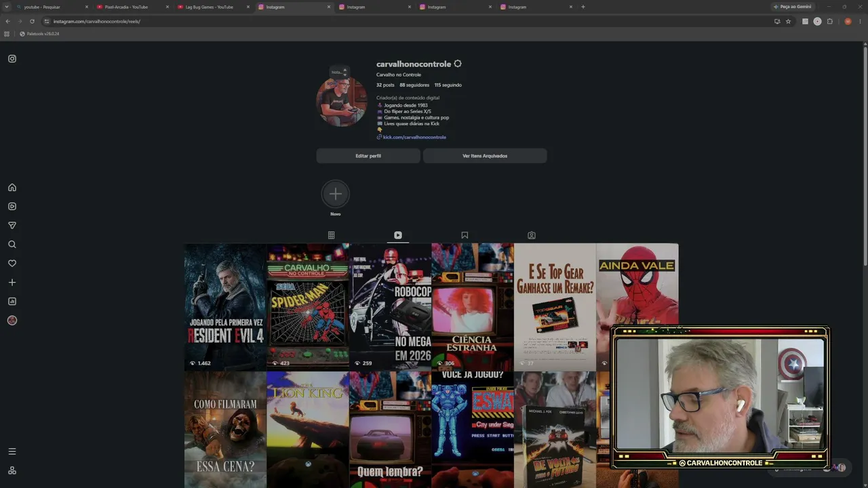Viewport: 868px width, 488px height.
Task: Switch to the posts grid tab
Action: coord(331,235)
